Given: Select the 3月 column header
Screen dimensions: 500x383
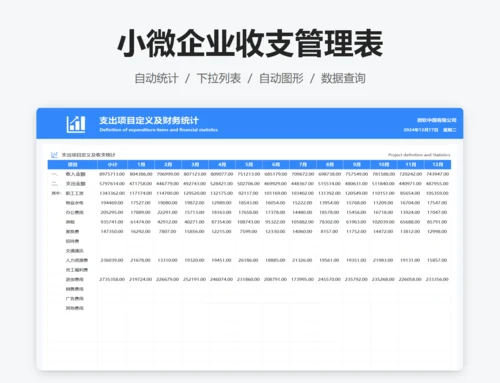Looking at the screenshot, I should [195, 164].
